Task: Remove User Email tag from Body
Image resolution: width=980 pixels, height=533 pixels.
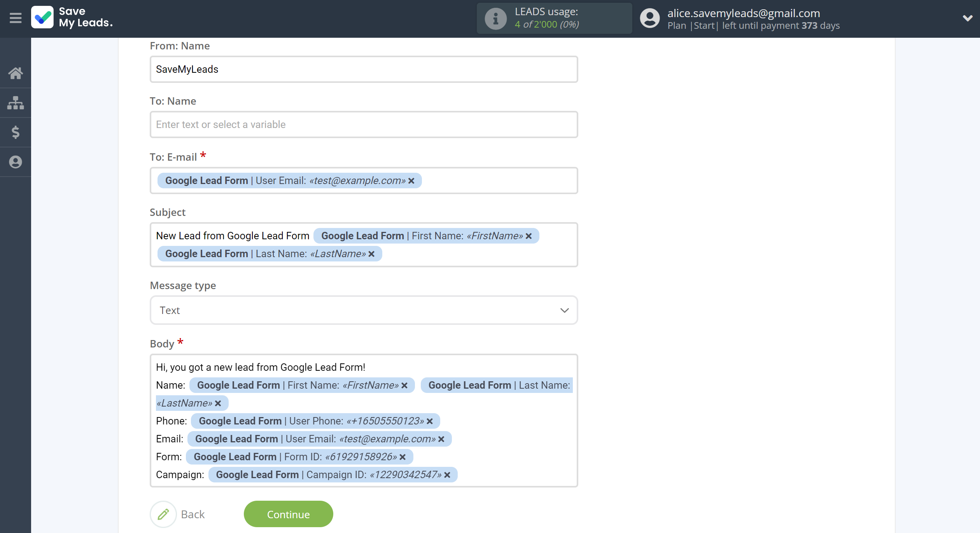Action: point(441,439)
